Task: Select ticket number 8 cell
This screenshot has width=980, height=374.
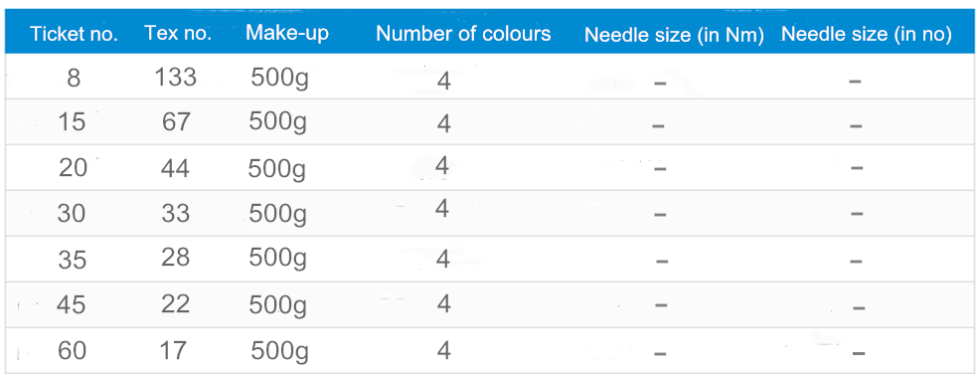Action: (74, 79)
